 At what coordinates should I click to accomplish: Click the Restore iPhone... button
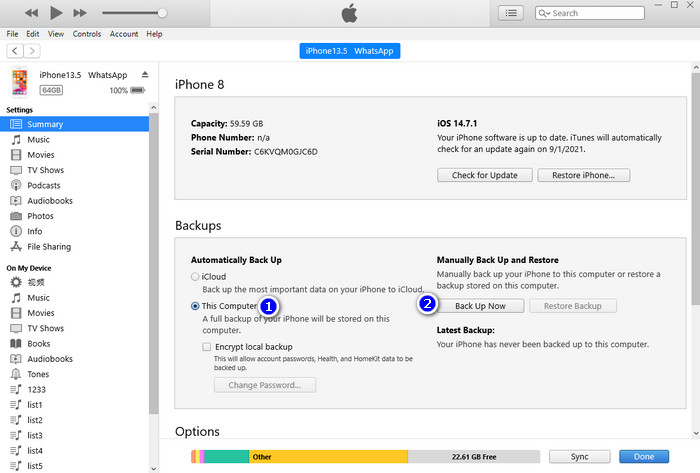pyautogui.click(x=583, y=175)
